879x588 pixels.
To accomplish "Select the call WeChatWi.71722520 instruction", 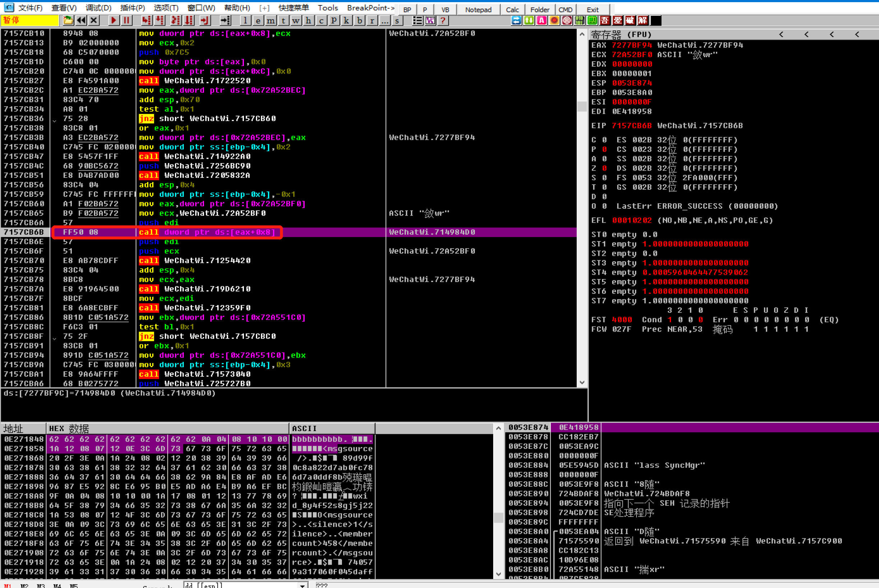I will tap(195, 80).
